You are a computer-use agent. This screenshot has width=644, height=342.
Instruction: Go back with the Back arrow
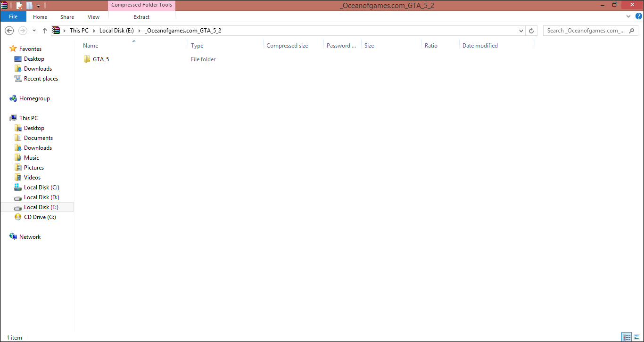click(9, 31)
